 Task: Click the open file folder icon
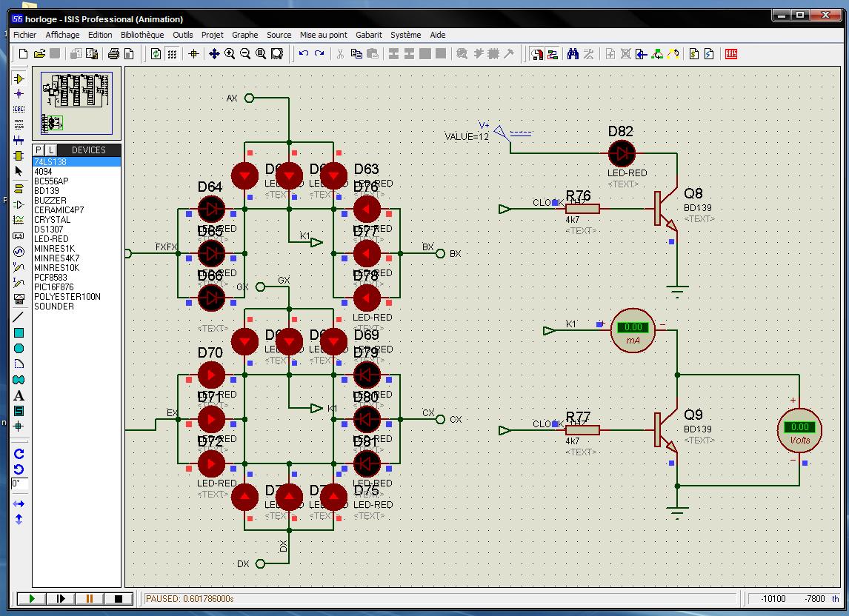coord(39,54)
